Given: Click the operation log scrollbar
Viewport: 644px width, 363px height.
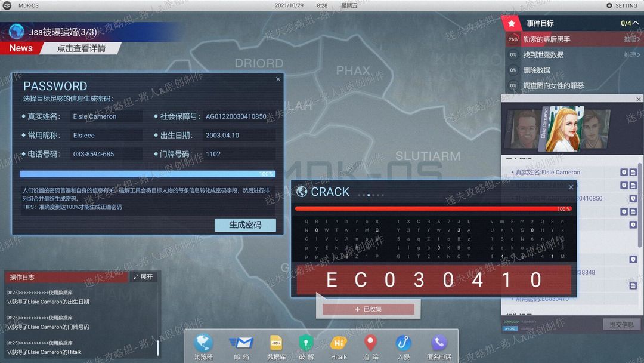Looking at the screenshot, I should point(157,348).
